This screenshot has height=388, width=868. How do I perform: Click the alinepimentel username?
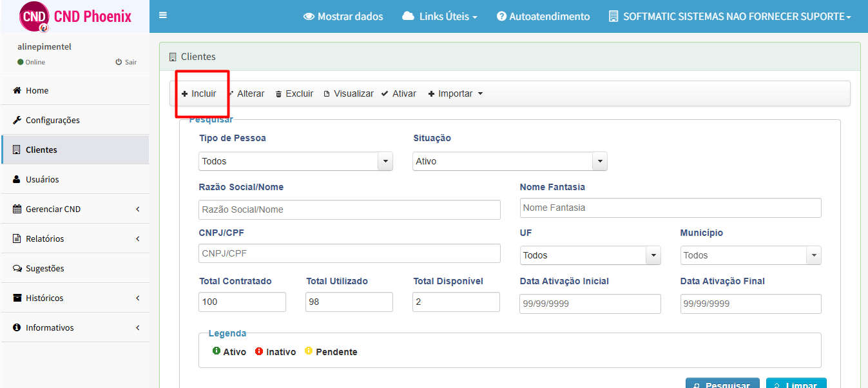[x=44, y=46]
